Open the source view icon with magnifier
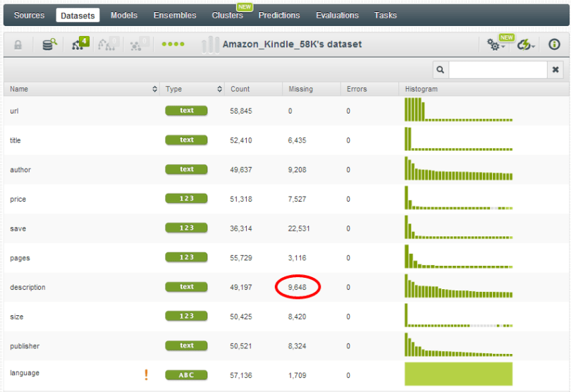The image size is (571, 392). tap(49, 44)
